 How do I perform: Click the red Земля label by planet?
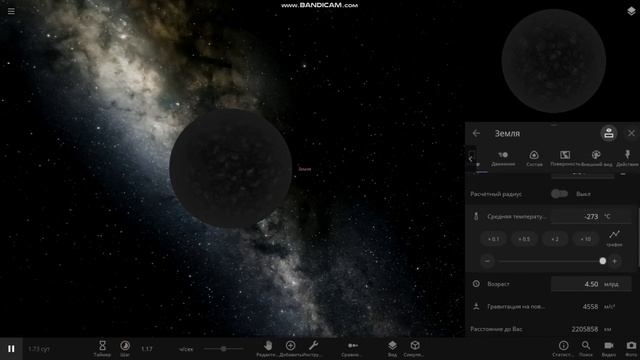(304, 169)
